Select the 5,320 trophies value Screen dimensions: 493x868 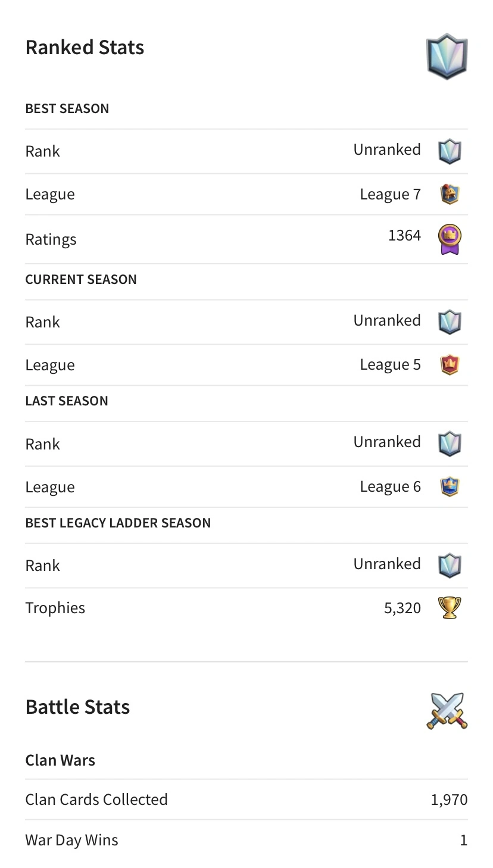[402, 608]
